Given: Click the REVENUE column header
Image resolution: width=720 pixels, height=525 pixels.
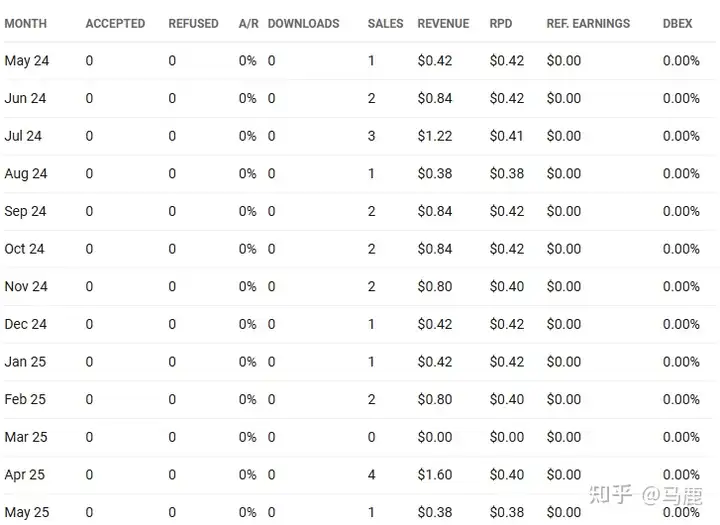Looking at the screenshot, I should 443,23.
